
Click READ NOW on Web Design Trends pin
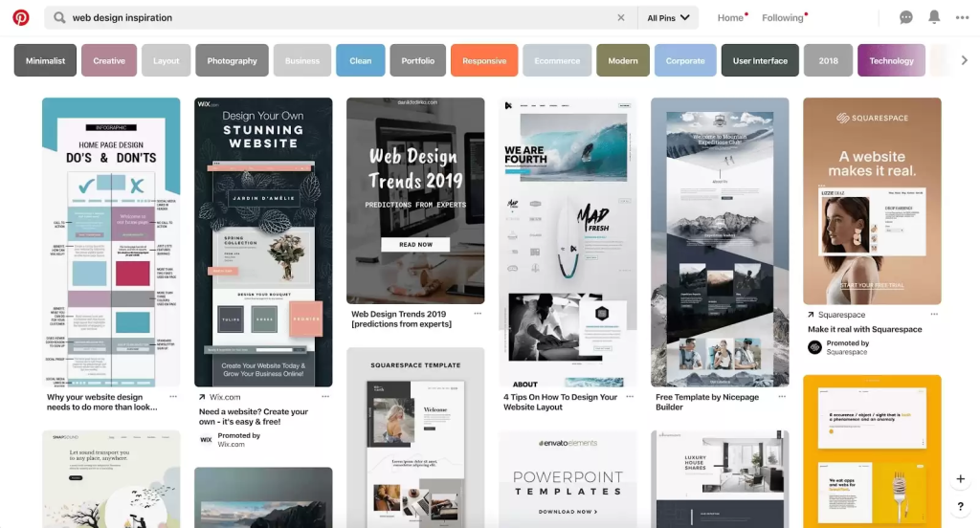[415, 244]
